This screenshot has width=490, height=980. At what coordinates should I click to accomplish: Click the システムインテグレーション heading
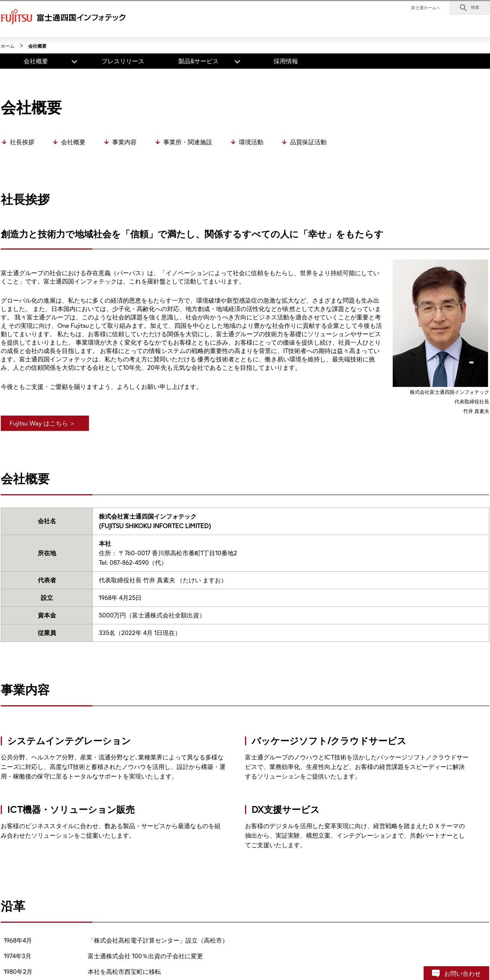(x=69, y=741)
